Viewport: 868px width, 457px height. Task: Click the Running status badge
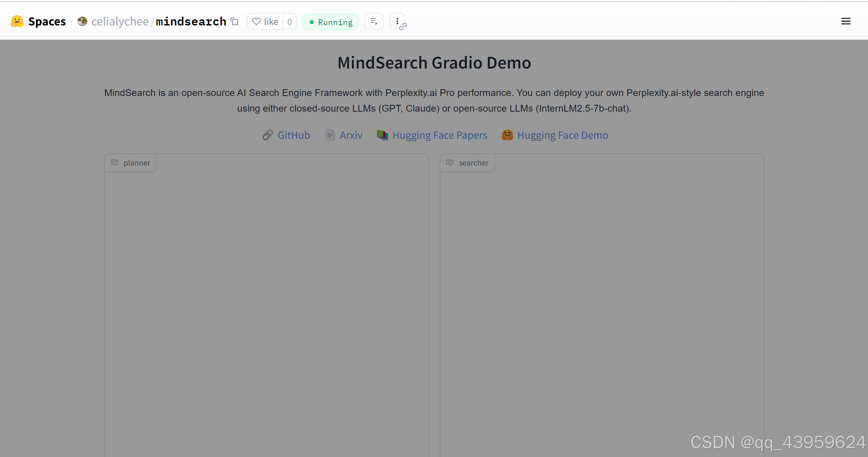[330, 22]
